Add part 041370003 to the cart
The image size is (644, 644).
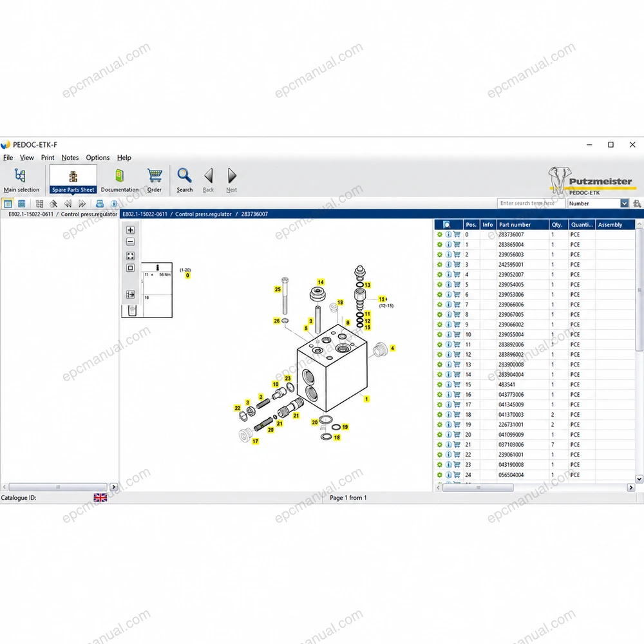(457, 415)
